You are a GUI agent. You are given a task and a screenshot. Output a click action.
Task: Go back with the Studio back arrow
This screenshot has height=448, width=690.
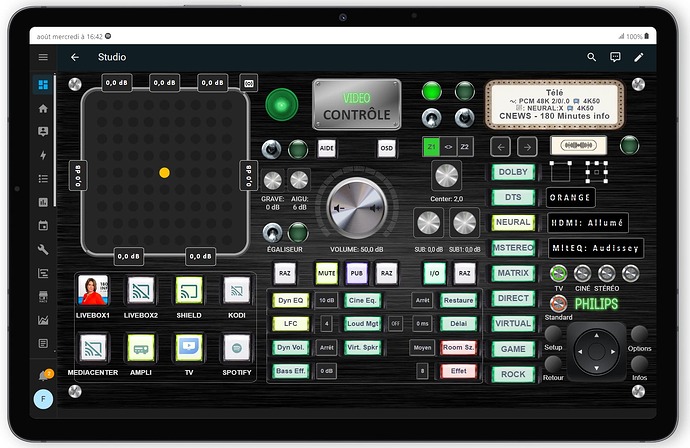75,57
